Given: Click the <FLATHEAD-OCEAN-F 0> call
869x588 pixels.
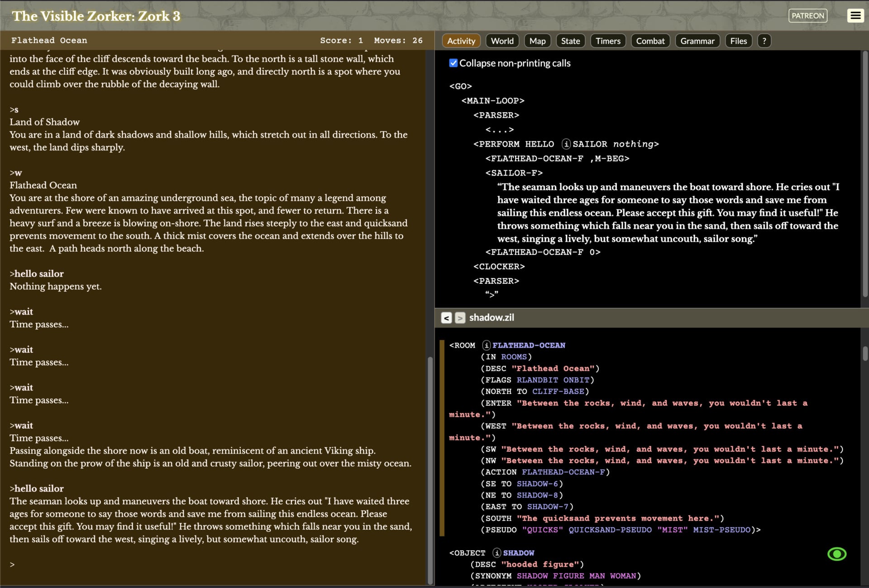Looking at the screenshot, I should coord(543,253).
